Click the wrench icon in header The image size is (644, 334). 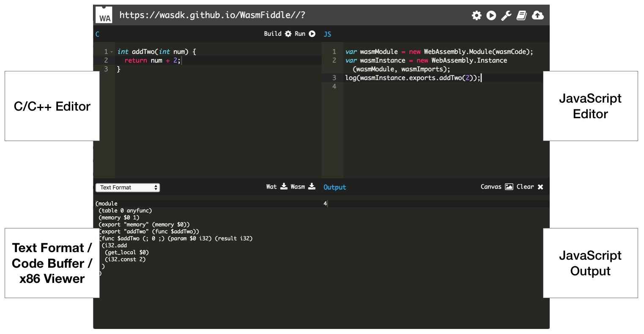pyautogui.click(x=506, y=16)
